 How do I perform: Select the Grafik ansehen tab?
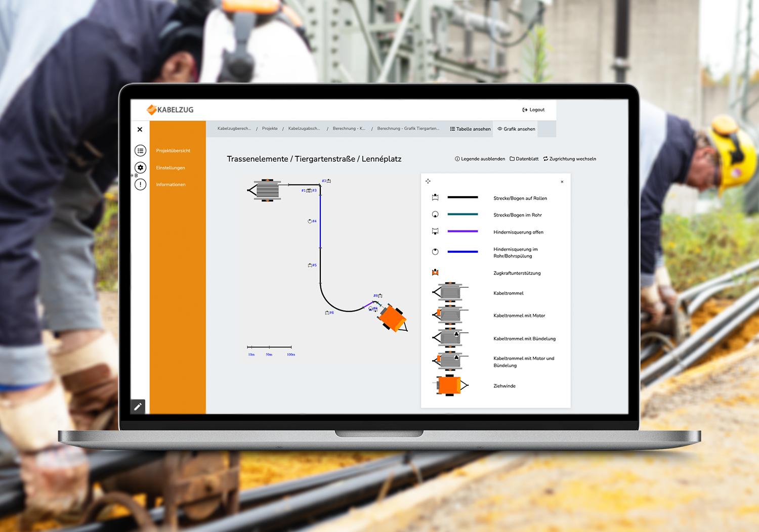(x=517, y=129)
